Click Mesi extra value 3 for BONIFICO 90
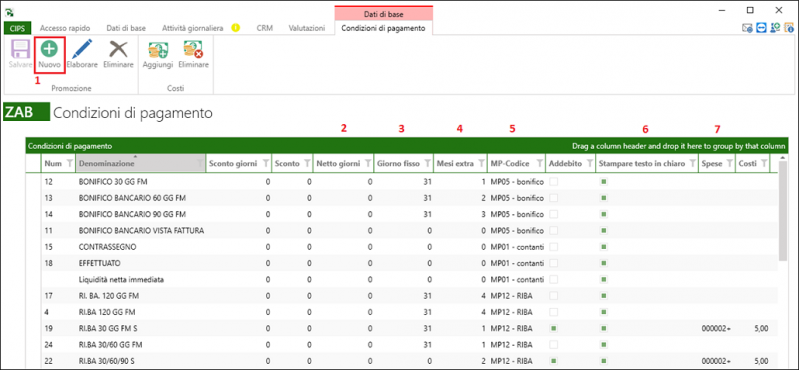 click(484, 215)
